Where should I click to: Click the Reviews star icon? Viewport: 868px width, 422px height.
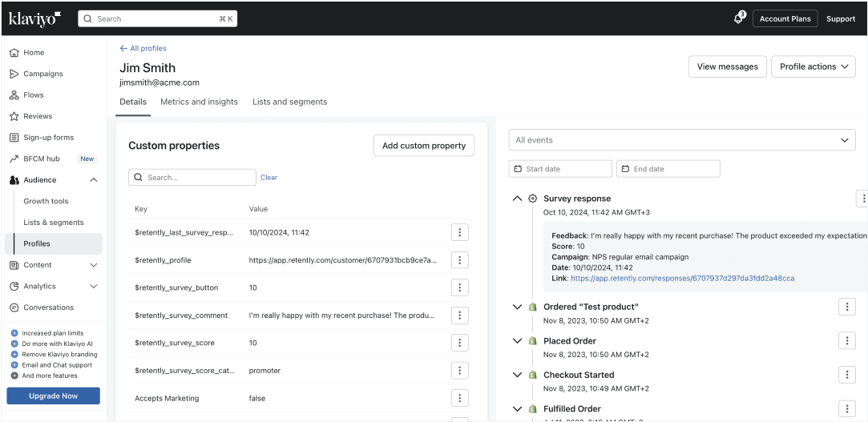[x=14, y=116]
